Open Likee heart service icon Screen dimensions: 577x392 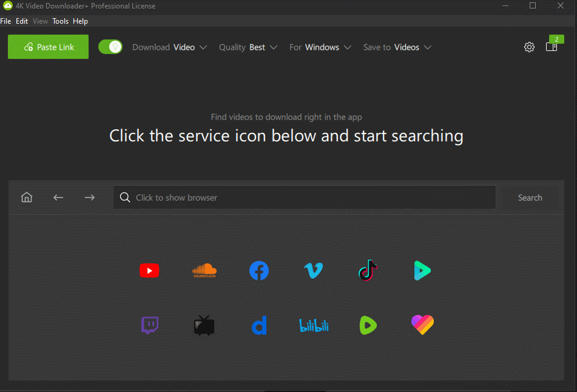pos(422,325)
